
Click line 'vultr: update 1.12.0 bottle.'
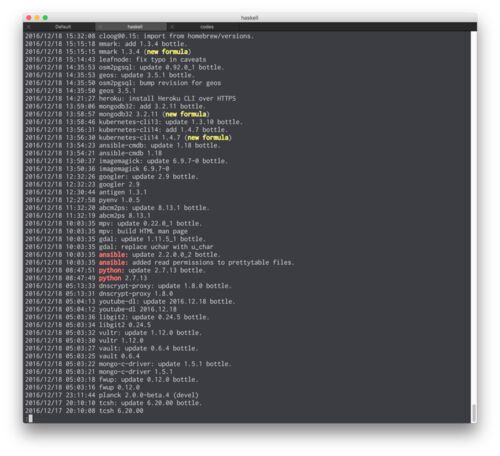(x=150, y=333)
